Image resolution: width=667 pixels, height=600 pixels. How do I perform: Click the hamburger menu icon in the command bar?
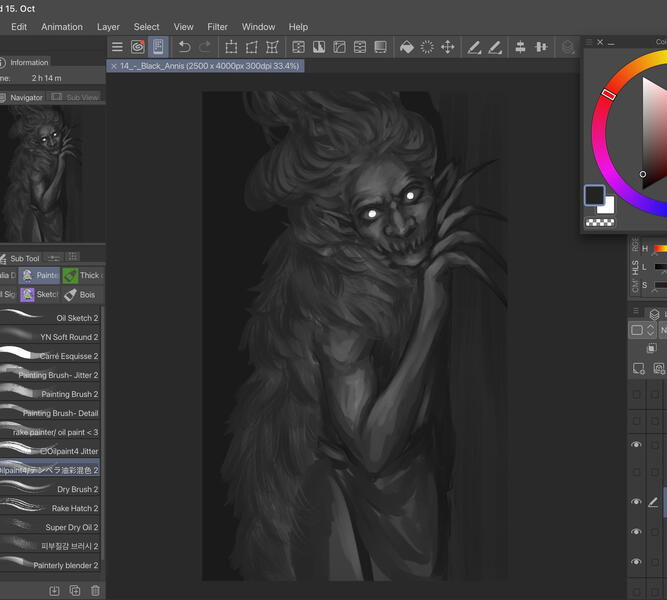pos(117,47)
